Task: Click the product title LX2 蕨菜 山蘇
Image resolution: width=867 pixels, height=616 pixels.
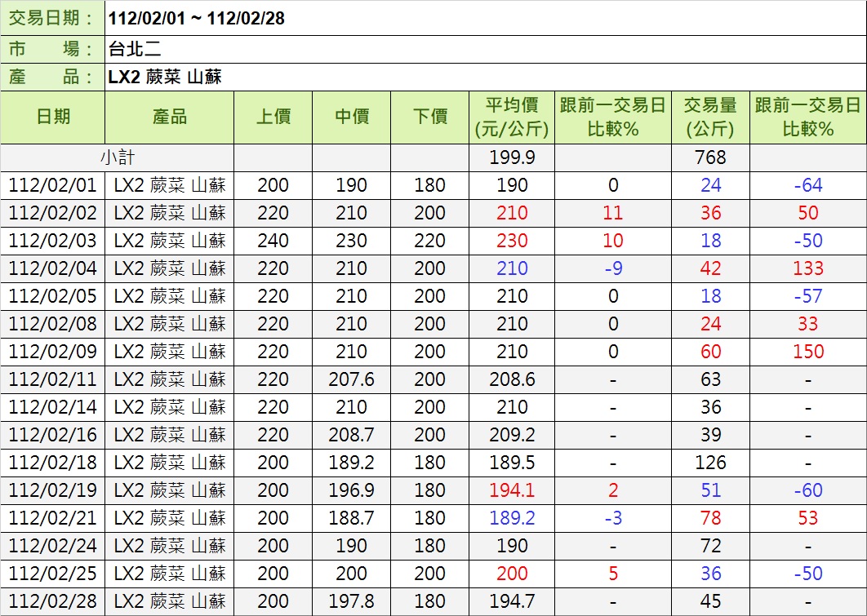Action: click(165, 78)
